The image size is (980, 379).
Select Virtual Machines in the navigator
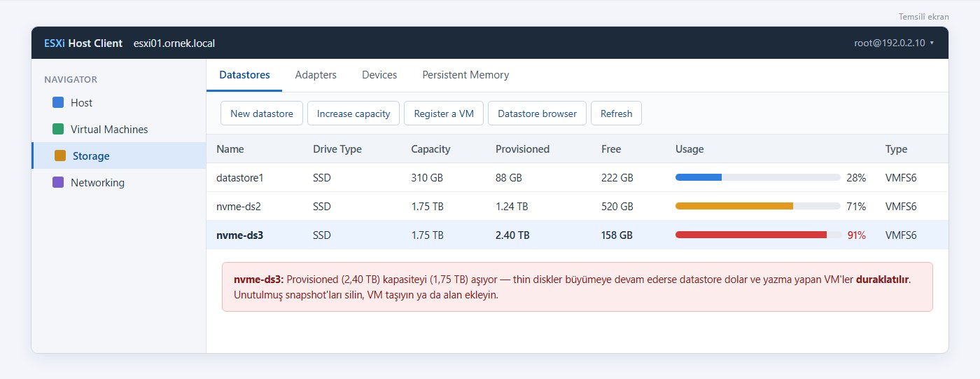coord(119,130)
